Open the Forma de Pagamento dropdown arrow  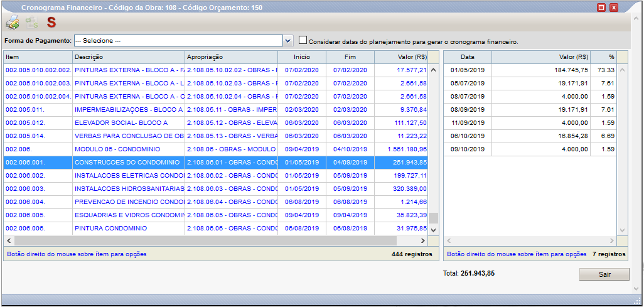click(x=288, y=41)
